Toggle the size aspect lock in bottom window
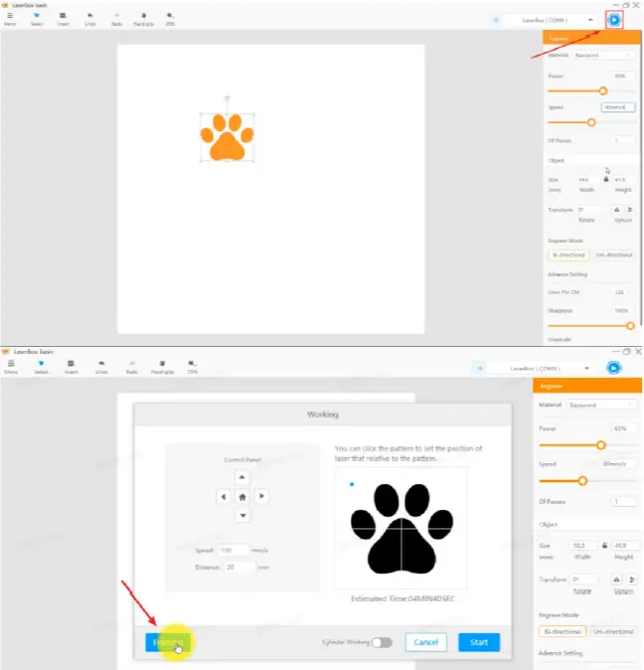Image resolution: width=644 pixels, height=670 pixels. (604, 546)
